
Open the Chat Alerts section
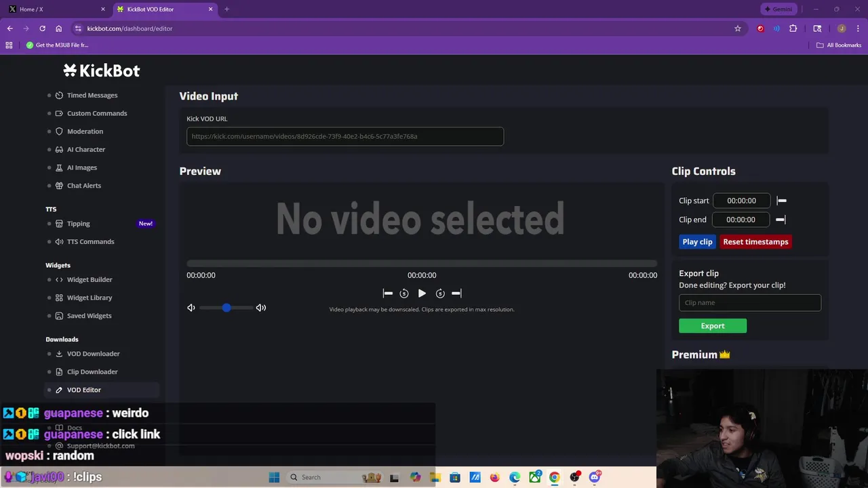pyautogui.click(x=84, y=186)
